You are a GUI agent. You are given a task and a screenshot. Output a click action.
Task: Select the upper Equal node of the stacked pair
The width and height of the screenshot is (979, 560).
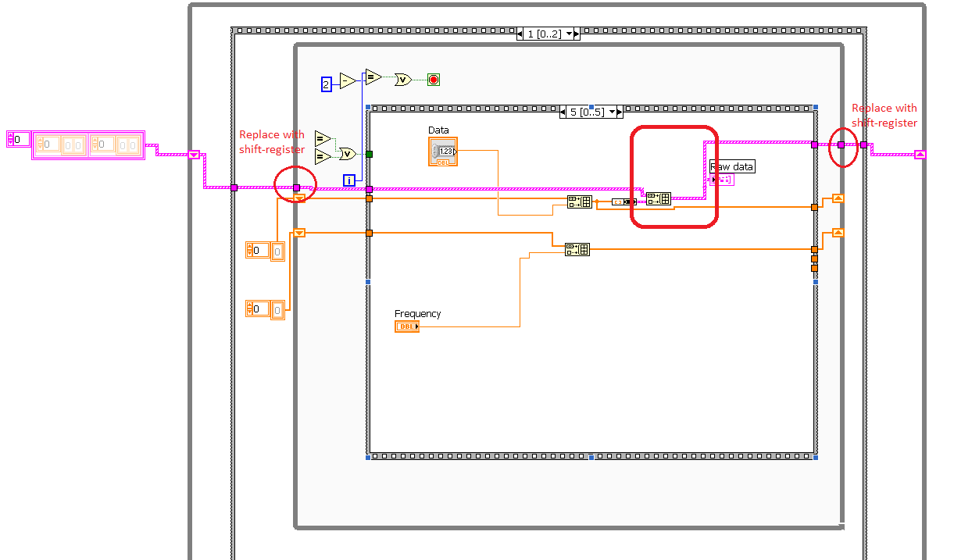pos(323,139)
